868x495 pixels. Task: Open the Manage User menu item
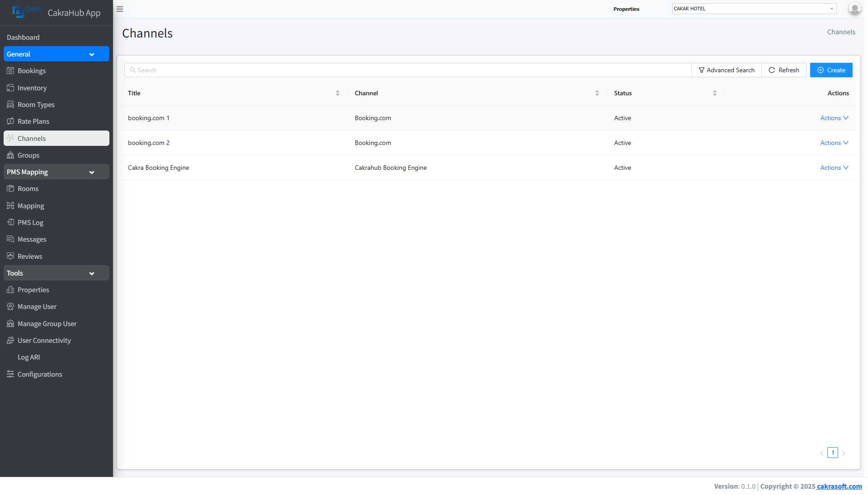click(37, 307)
